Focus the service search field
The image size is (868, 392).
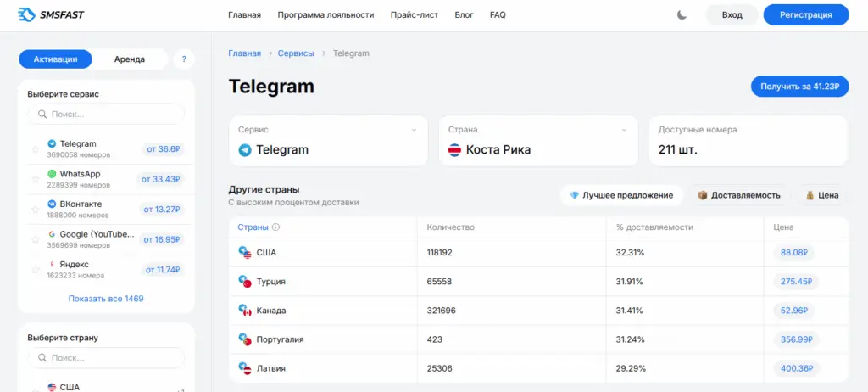pyautogui.click(x=106, y=115)
